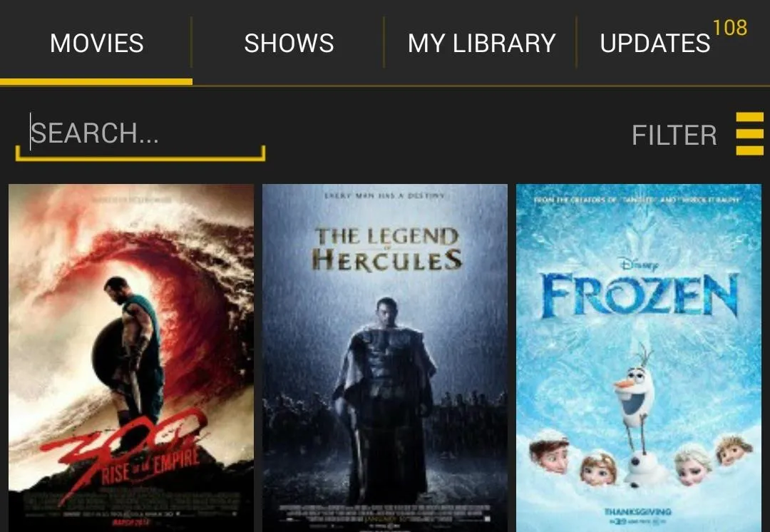This screenshot has width=770, height=532.
Task: Go to the My Library tab
Action: [481, 44]
